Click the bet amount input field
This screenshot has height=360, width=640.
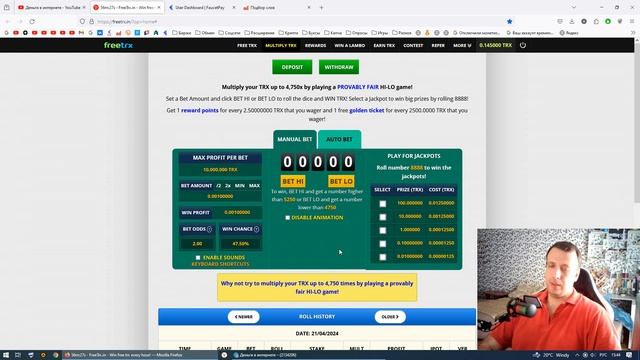tap(220, 196)
